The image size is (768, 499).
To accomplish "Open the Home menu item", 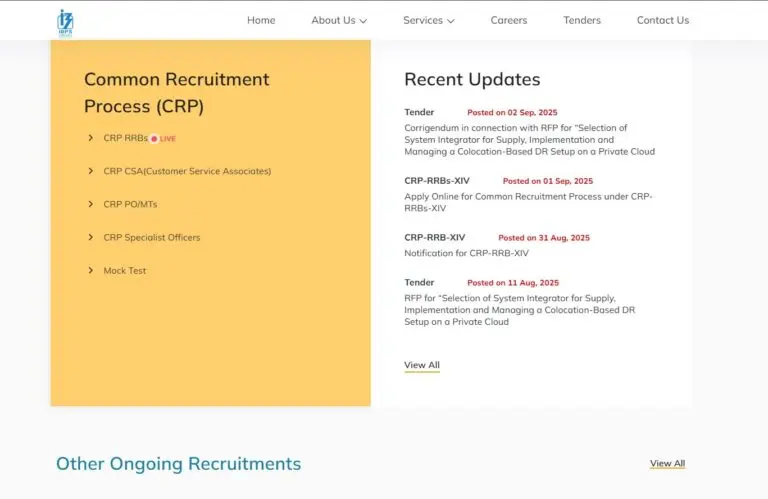I will pos(261,20).
